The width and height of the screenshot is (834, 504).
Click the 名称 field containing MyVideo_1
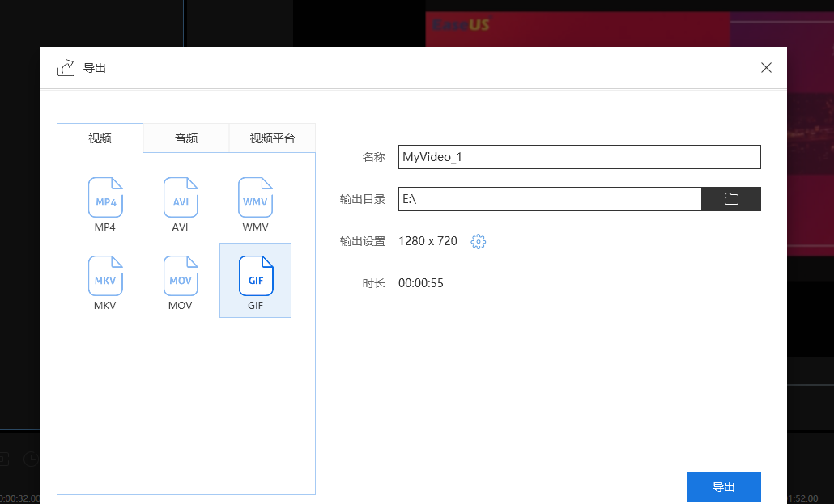tap(579, 157)
